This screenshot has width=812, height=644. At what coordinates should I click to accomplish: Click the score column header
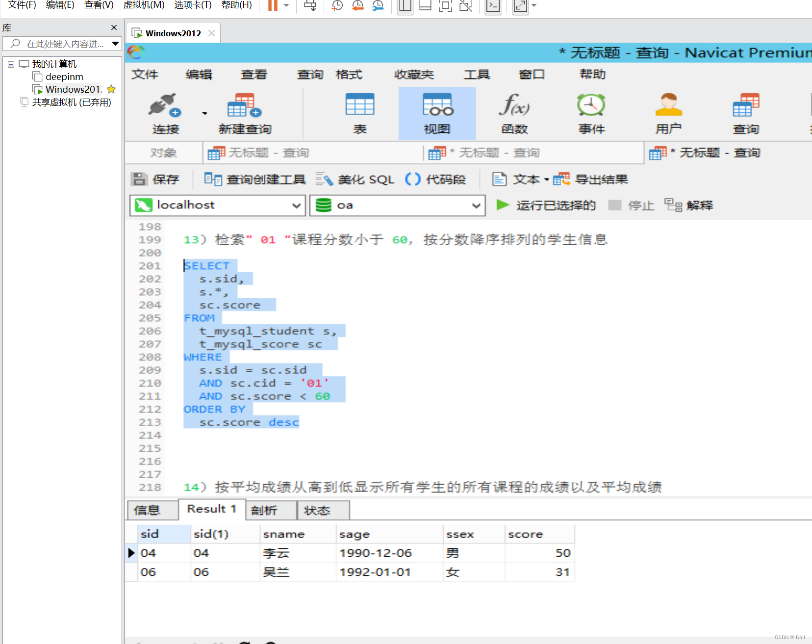[x=539, y=534]
